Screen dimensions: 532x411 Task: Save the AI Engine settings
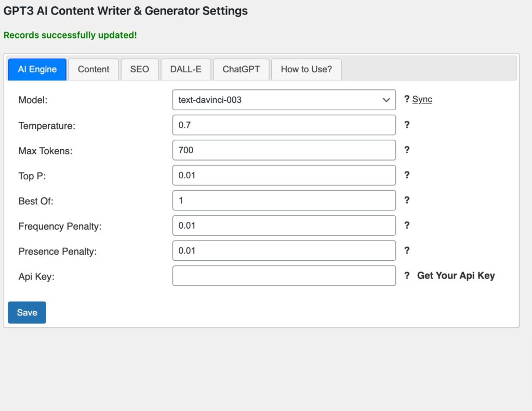click(x=27, y=313)
